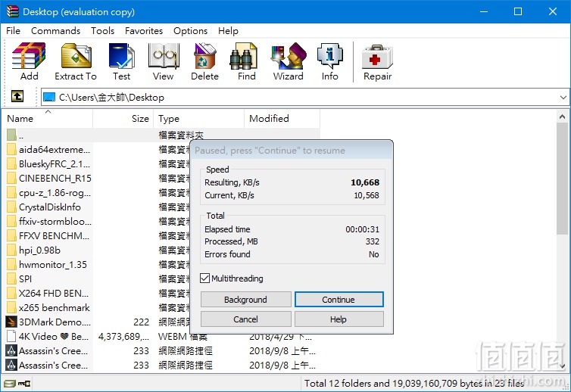
Task: Sort list by Name column header
Action: tap(48, 119)
